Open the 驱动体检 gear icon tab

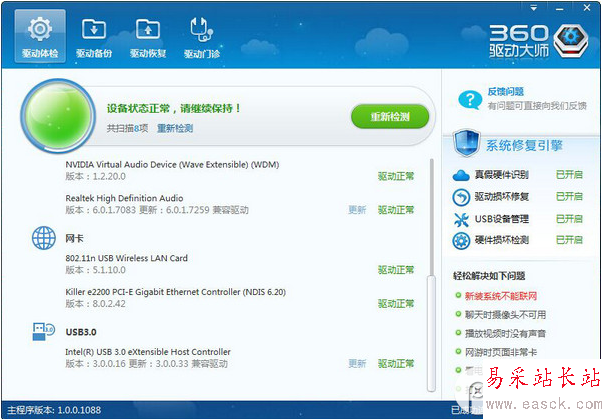tap(40, 36)
